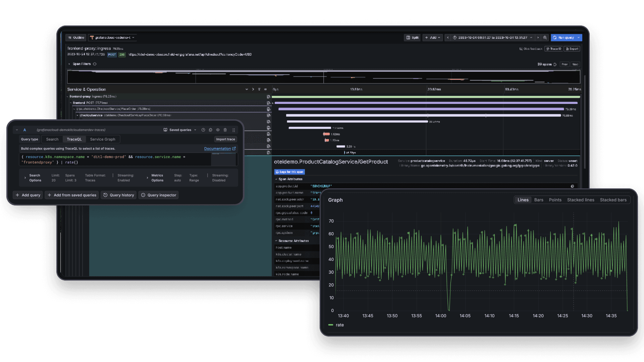
Task: Toggle query A visibility with the eye icon
Action: click(218, 130)
